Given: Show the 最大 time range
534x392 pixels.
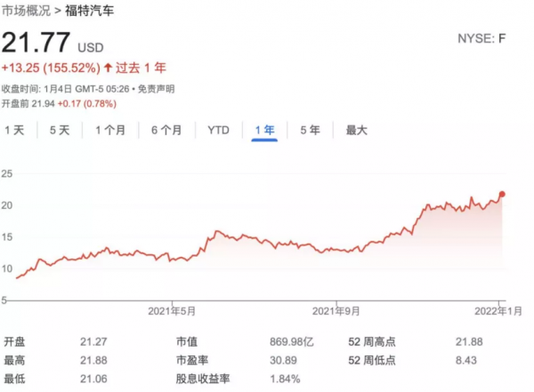Looking at the screenshot, I should (x=357, y=131).
